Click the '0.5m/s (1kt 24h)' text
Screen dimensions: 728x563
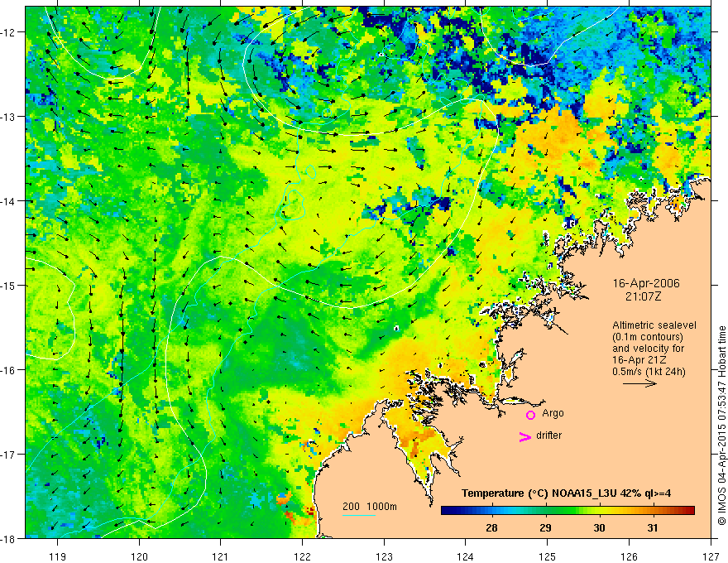tap(649, 372)
